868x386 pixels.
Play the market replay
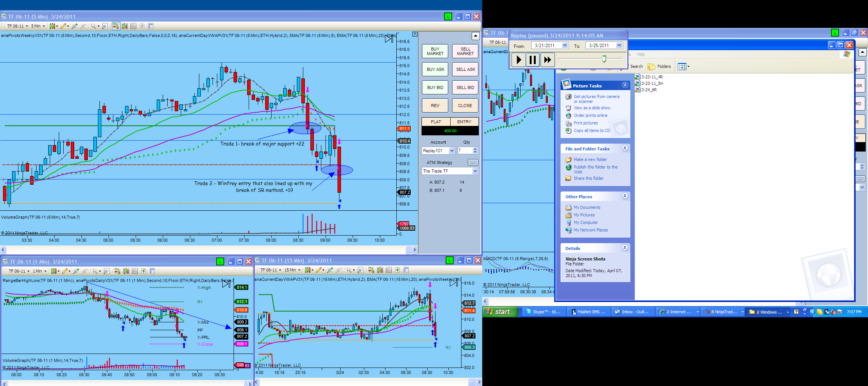coord(519,60)
